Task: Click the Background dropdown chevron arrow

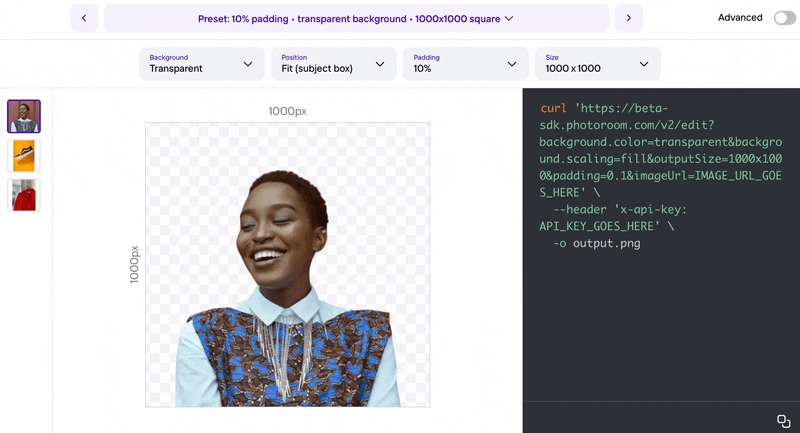Action: coord(248,64)
